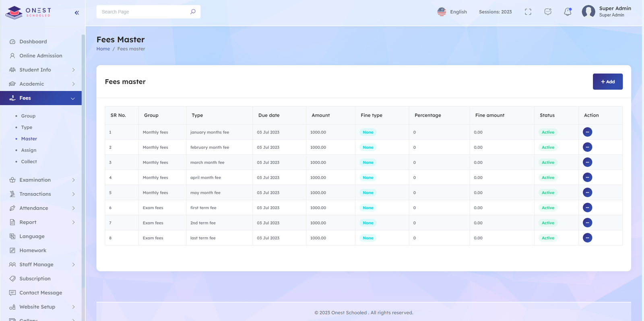644x321 pixels.
Task: Open Collect under Fees menu
Action: click(x=29, y=161)
